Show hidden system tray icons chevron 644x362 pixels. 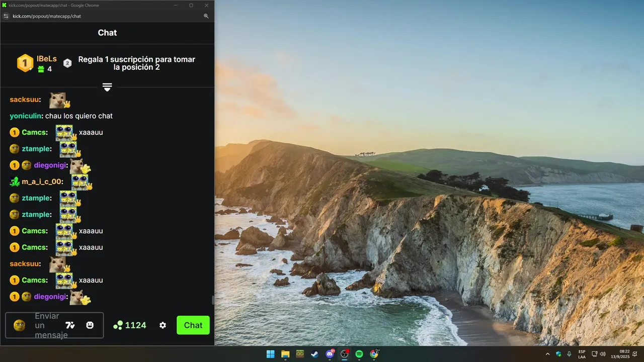click(547, 354)
